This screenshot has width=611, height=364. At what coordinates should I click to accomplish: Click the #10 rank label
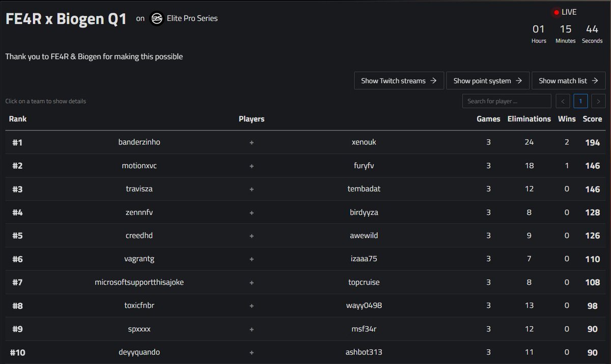click(18, 352)
